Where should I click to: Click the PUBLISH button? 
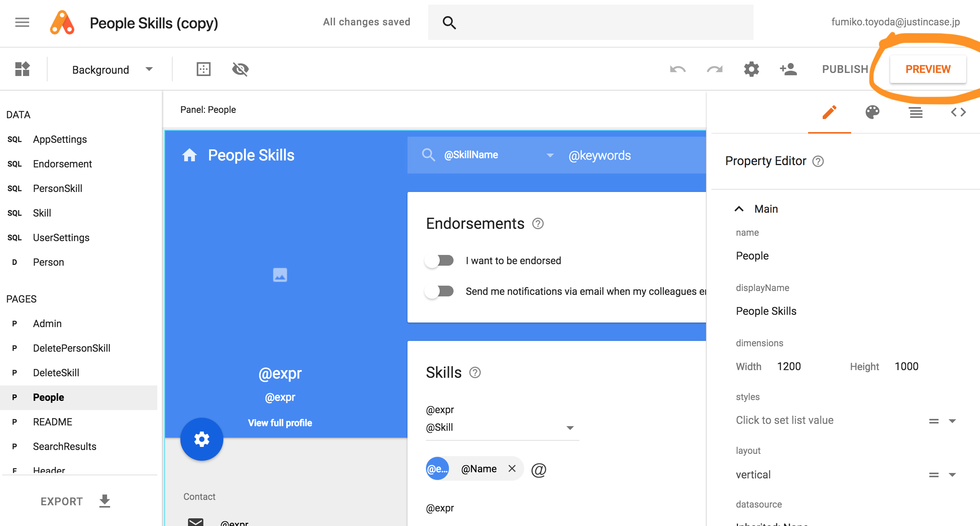845,69
